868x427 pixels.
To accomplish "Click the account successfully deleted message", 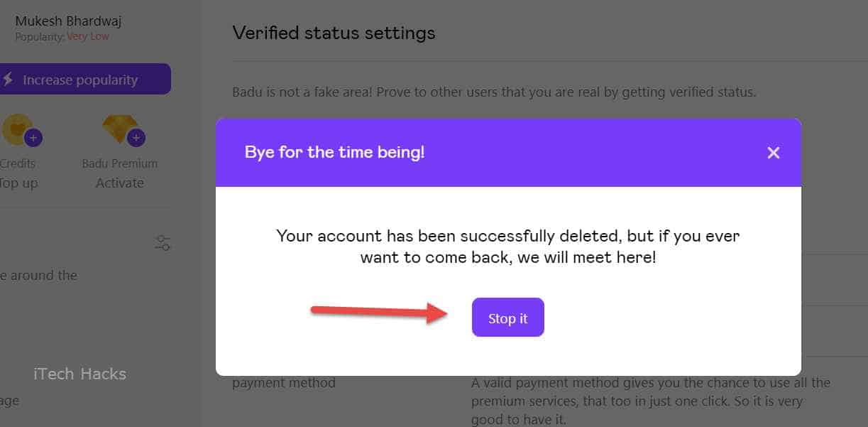I will 507,246.
